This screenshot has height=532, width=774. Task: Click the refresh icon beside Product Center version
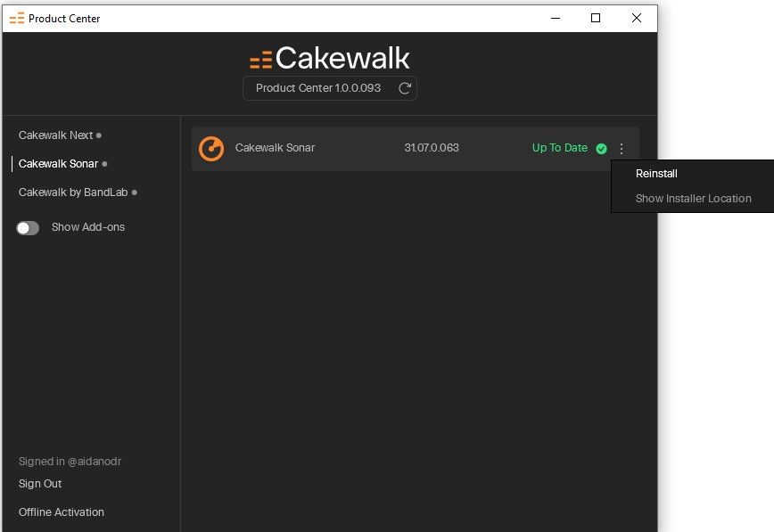point(405,88)
